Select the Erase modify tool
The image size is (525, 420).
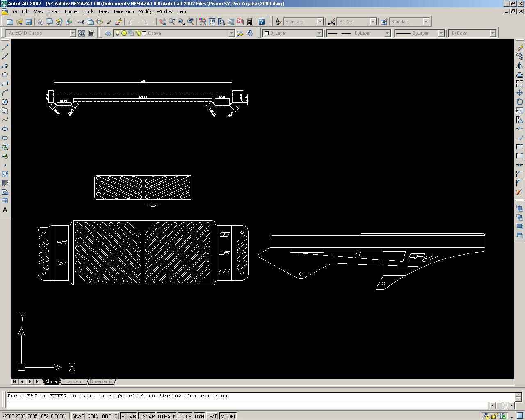coord(520,48)
